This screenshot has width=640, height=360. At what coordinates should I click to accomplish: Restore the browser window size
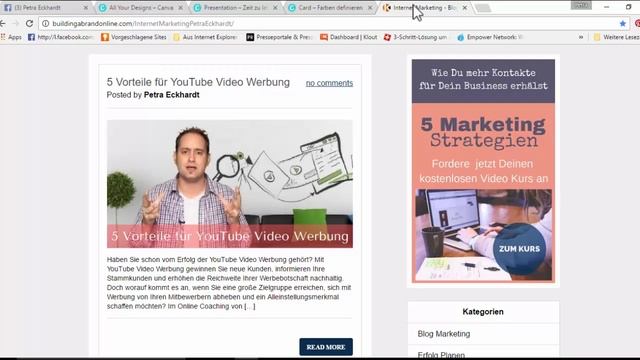click(x=629, y=7)
